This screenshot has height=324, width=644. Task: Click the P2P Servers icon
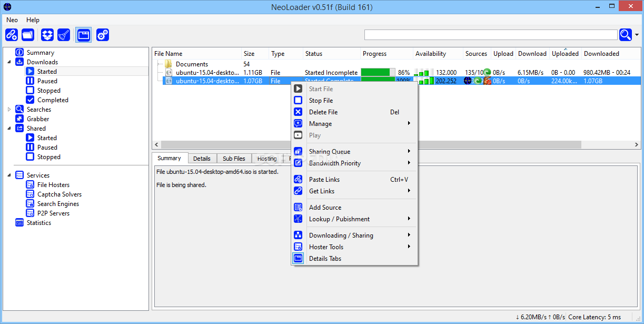[x=30, y=213]
